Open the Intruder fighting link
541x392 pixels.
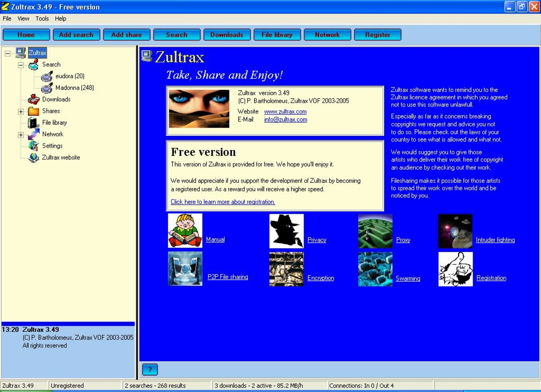[x=495, y=240]
